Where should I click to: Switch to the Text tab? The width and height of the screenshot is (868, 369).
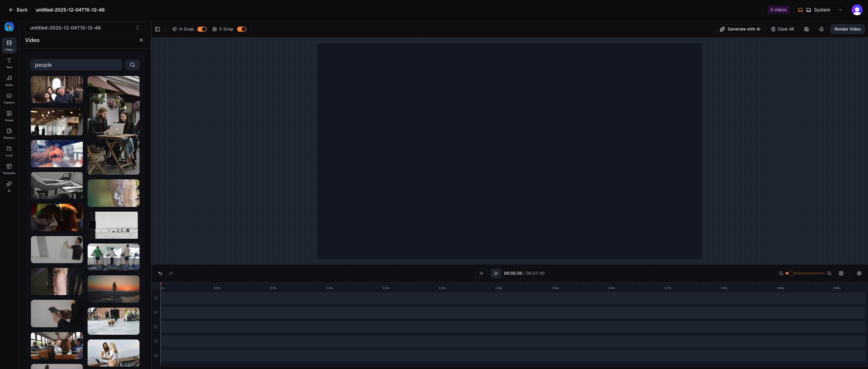coord(9,63)
